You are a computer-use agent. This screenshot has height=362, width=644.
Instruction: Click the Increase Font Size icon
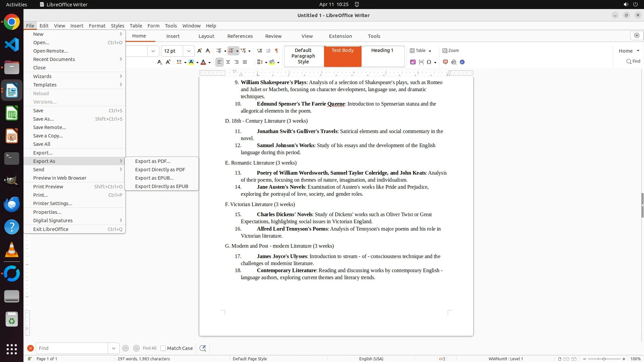[x=200, y=51]
